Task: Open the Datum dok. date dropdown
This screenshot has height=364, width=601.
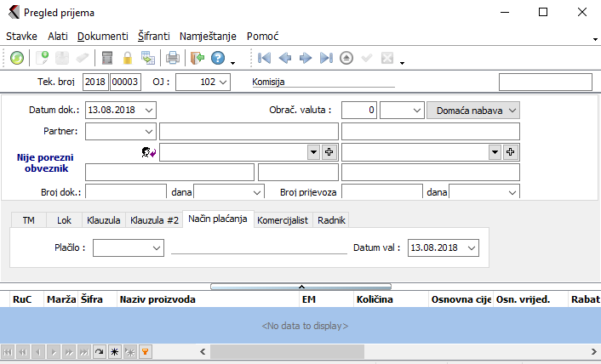Action: point(150,110)
